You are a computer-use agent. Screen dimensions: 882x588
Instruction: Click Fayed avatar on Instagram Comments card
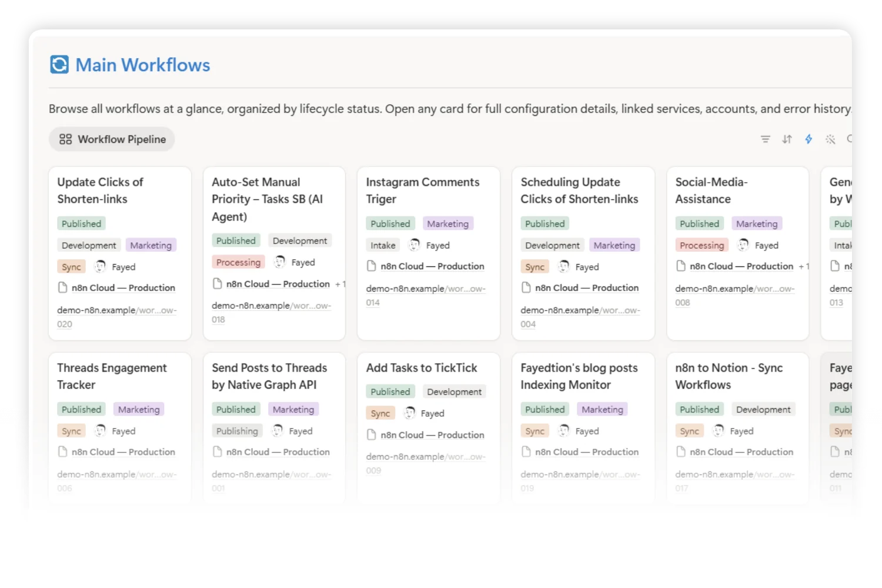[x=415, y=245]
